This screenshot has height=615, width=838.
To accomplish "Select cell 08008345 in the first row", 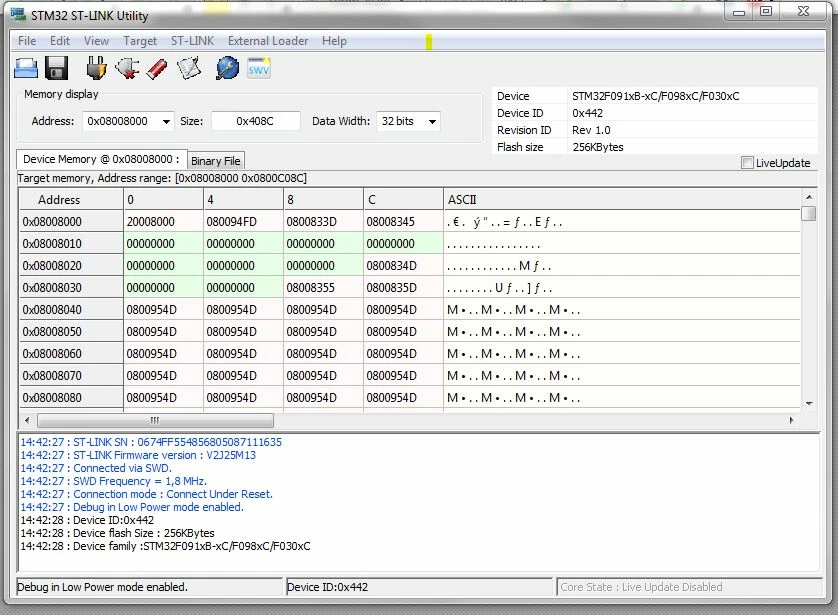I will (x=403, y=221).
